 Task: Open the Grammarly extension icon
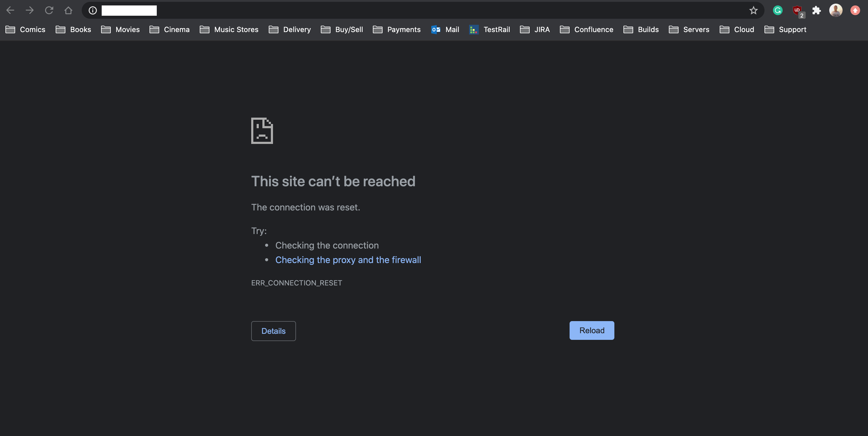pos(778,11)
